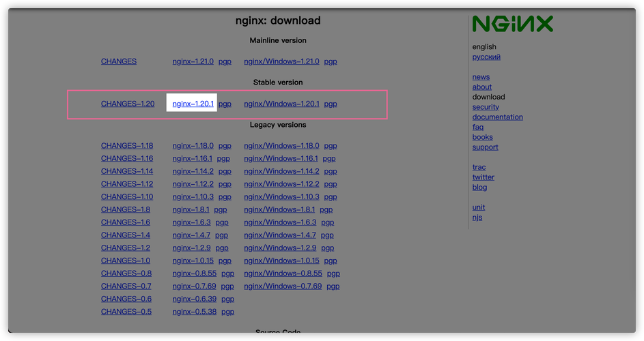Image resolution: width=644 pixels, height=341 pixels.
Task: Open the trac link
Action: point(479,167)
